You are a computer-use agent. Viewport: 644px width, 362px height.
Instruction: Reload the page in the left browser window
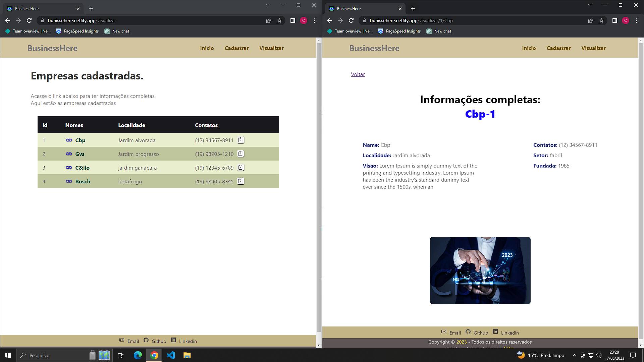(x=29, y=20)
